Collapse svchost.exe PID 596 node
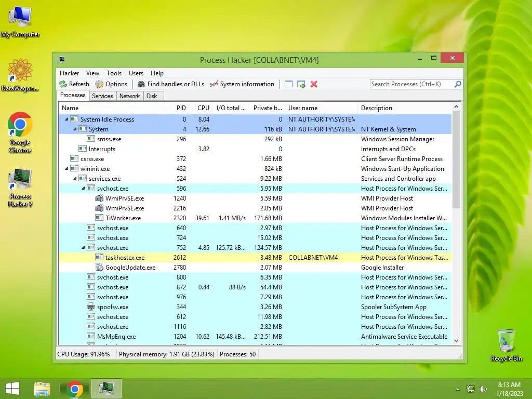 click(x=83, y=188)
